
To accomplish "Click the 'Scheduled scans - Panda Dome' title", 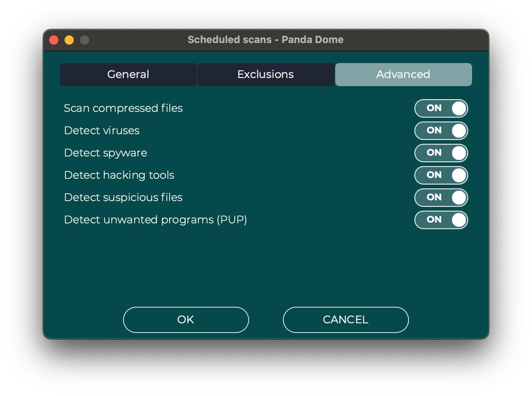I will click(x=266, y=40).
